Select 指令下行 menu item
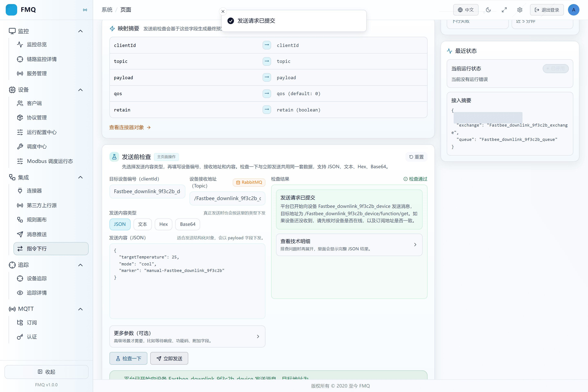 tap(51, 248)
